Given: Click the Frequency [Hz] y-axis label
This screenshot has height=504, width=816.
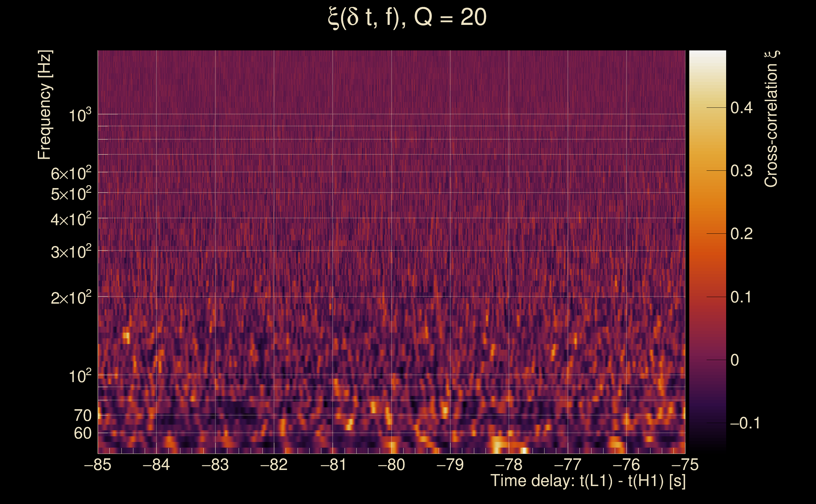Looking at the screenshot, I should click(x=44, y=105).
